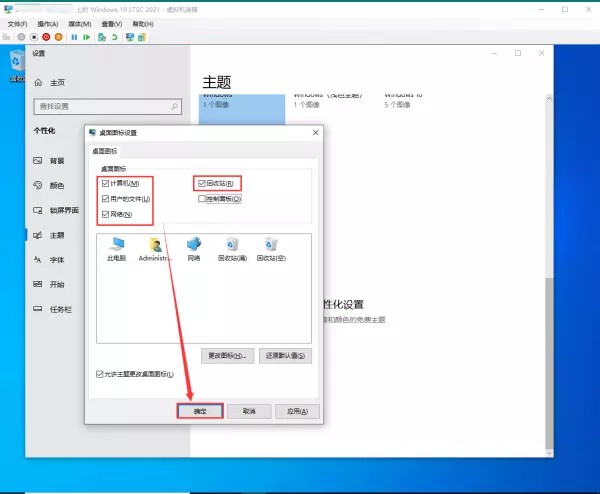Image resolution: width=600 pixels, height=494 pixels.
Task: Select the 此电脑 icon in preview list
Action: [x=117, y=249]
